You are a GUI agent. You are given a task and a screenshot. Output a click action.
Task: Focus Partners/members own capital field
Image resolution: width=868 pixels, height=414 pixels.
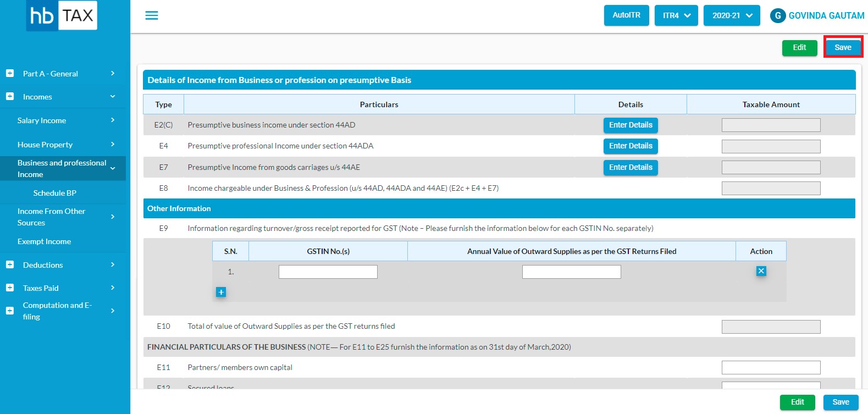pyautogui.click(x=771, y=367)
